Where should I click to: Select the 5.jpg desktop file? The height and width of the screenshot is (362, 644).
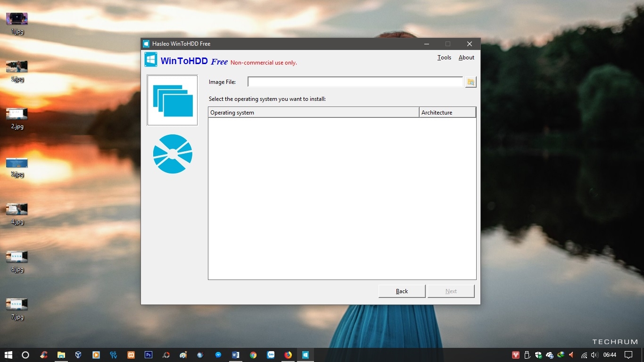pos(17,71)
